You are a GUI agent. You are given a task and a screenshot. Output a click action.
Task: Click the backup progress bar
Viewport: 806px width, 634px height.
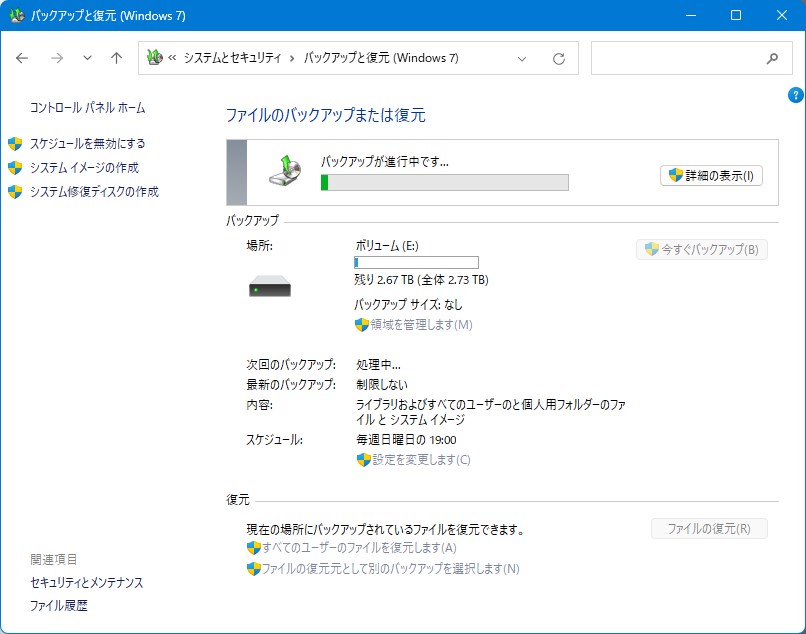pyautogui.click(x=444, y=182)
